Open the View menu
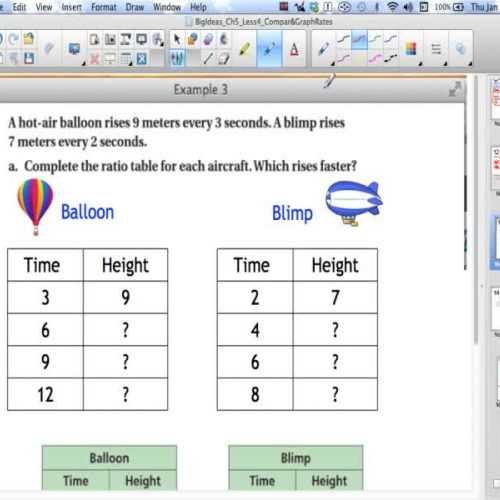 44,7
